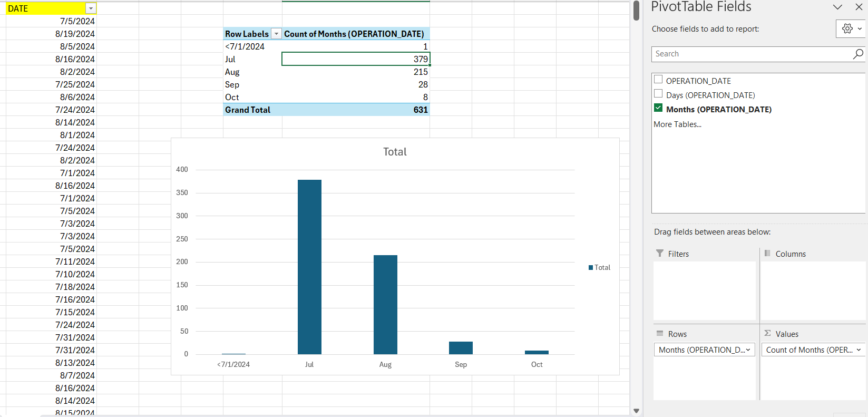Select the Aug count cell 215

[x=356, y=72]
